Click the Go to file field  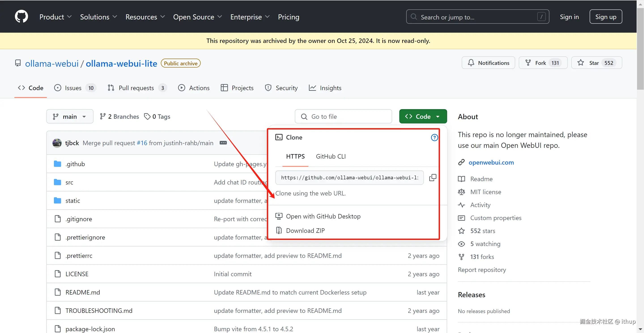(343, 117)
